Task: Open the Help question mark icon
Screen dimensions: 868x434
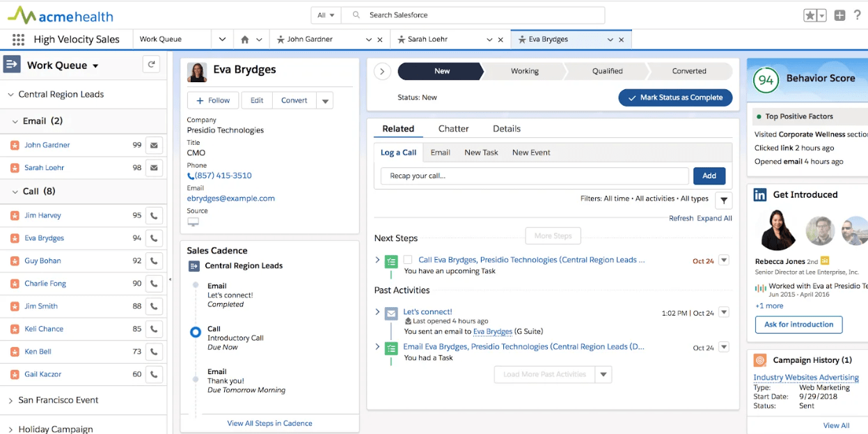Action: pyautogui.click(x=858, y=15)
